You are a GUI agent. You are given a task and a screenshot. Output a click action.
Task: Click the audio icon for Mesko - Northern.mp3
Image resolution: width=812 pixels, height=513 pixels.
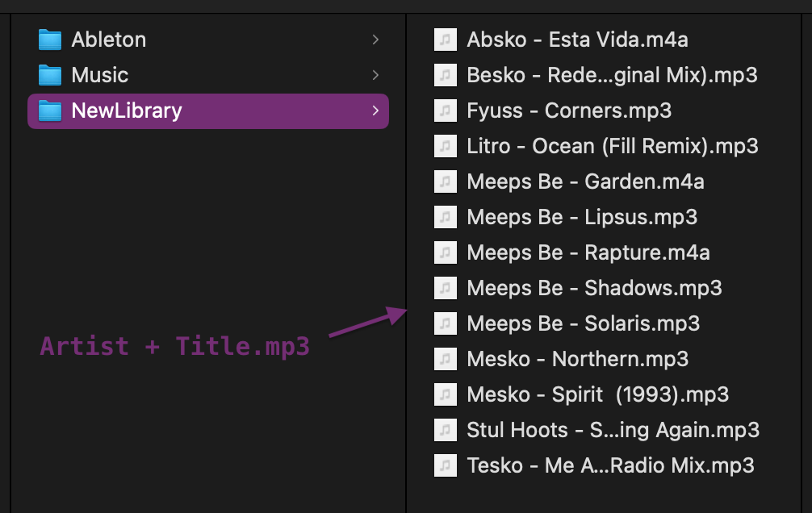point(446,359)
